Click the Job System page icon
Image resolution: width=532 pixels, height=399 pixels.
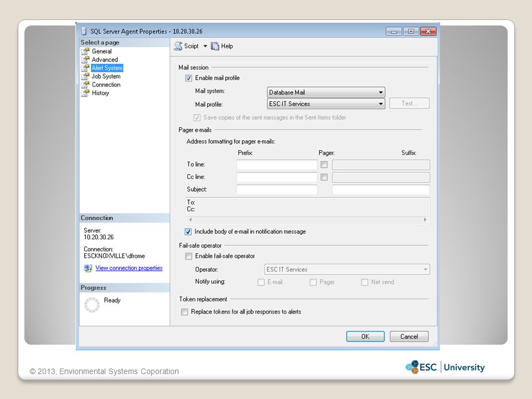click(x=85, y=76)
